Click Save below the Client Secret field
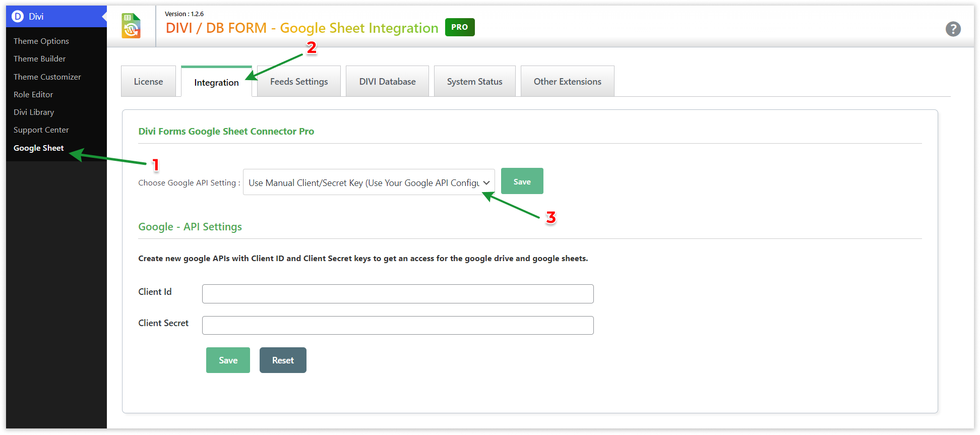The width and height of the screenshot is (980, 435). point(228,360)
